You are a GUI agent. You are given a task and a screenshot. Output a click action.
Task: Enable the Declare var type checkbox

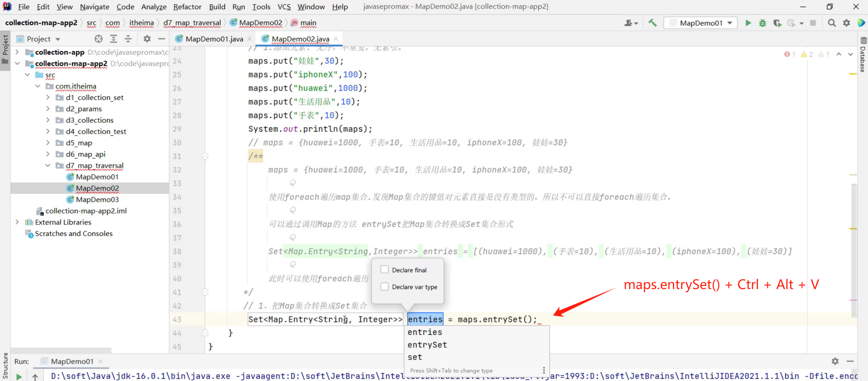click(x=384, y=286)
